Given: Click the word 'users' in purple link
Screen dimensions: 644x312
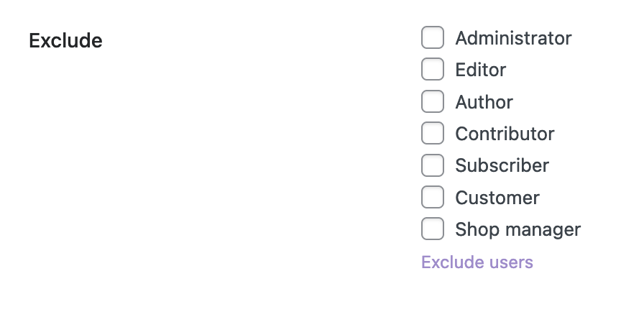Looking at the screenshot, I should click(511, 262).
